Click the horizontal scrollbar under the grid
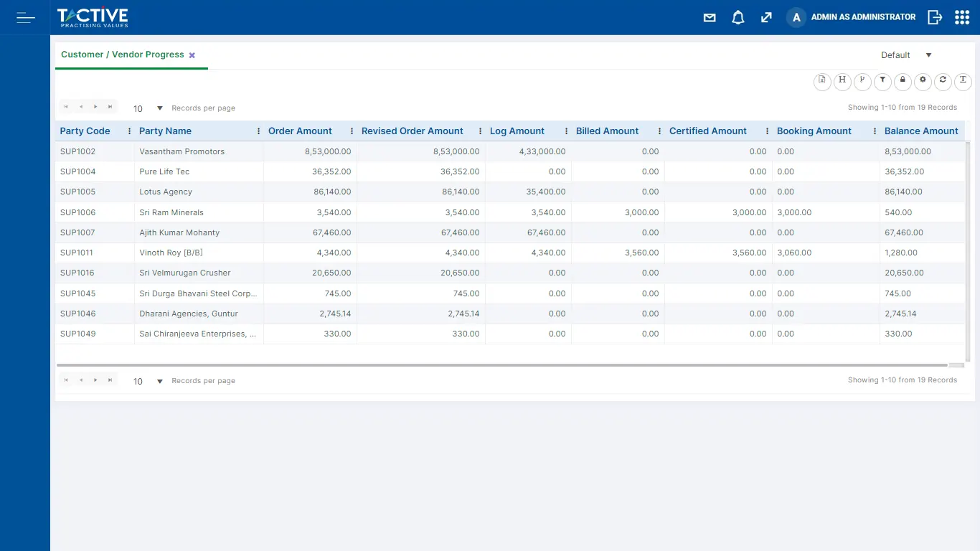This screenshot has height=551, width=980. click(502, 365)
